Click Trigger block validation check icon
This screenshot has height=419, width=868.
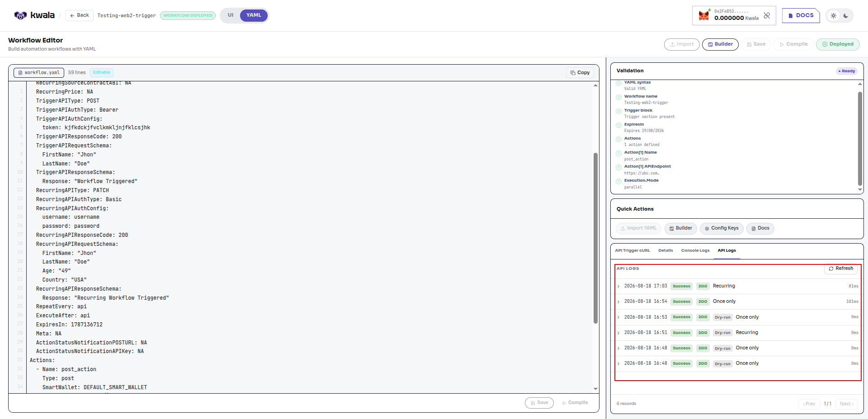coord(618,111)
